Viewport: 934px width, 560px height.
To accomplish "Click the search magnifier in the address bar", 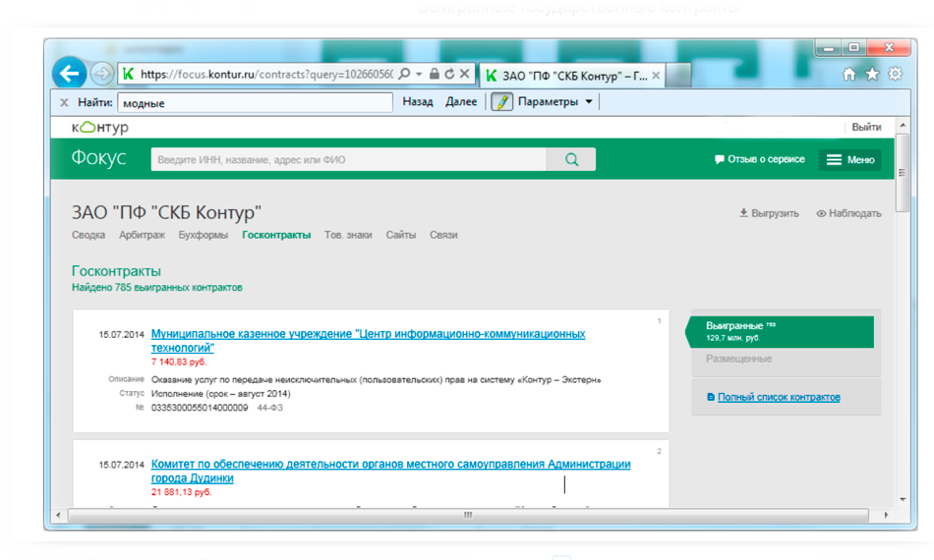I will point(404,74).
